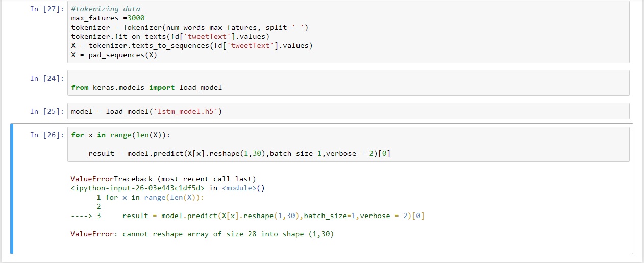Click the ValueErrorTraceback header line

(x=163, y=179)
